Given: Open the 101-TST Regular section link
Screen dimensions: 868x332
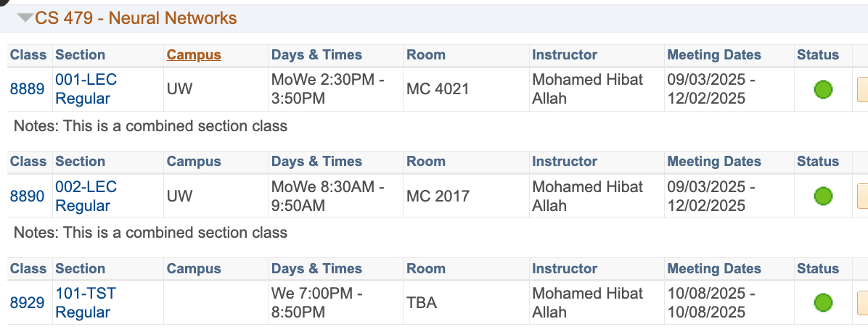Looking at the screenshot, I should 86,303.
